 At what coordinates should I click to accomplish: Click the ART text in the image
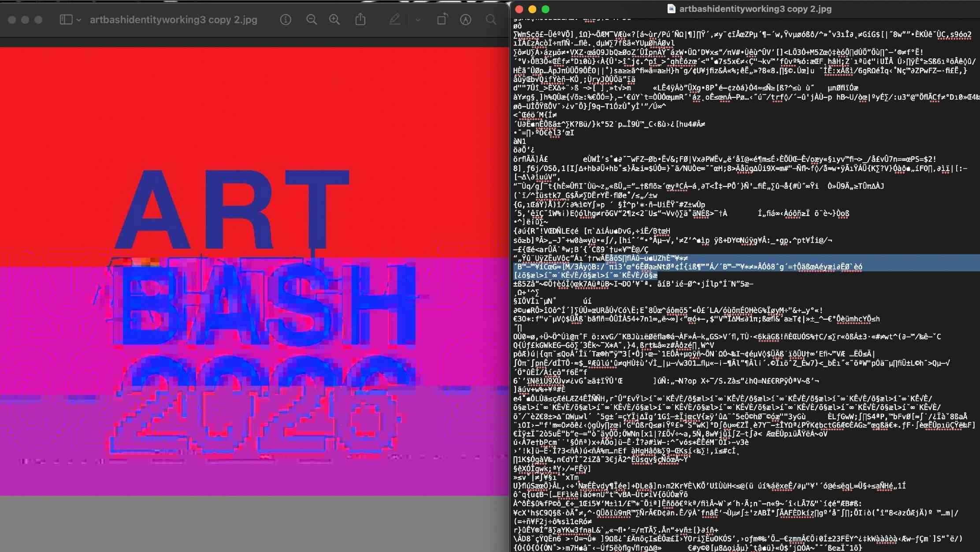[231, 209]
